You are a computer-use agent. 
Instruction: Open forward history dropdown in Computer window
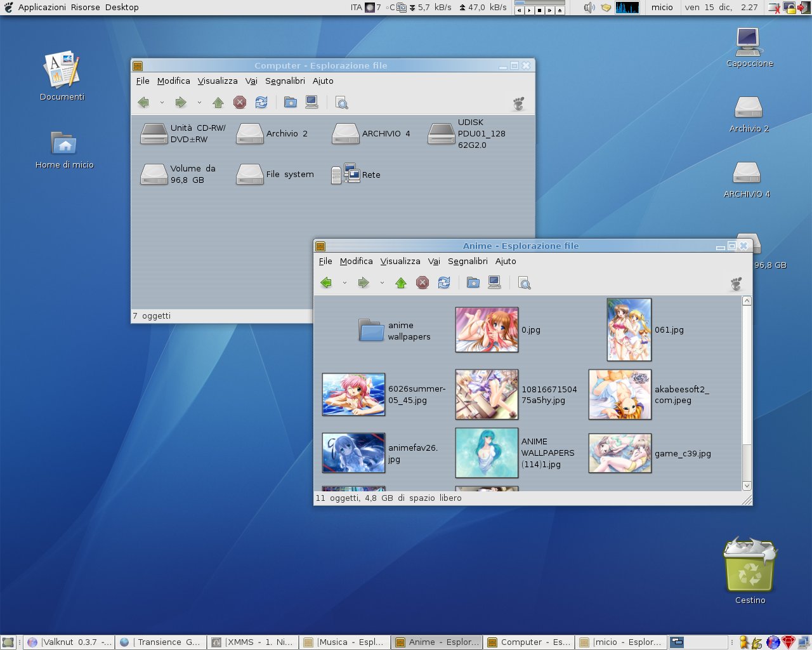click(x=199, y=103)
